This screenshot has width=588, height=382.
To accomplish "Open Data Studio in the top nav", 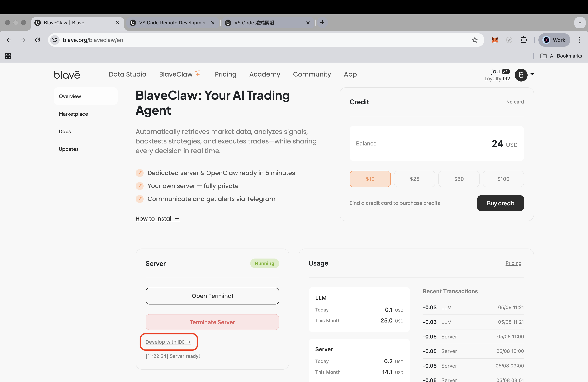I will coord(127,74).
